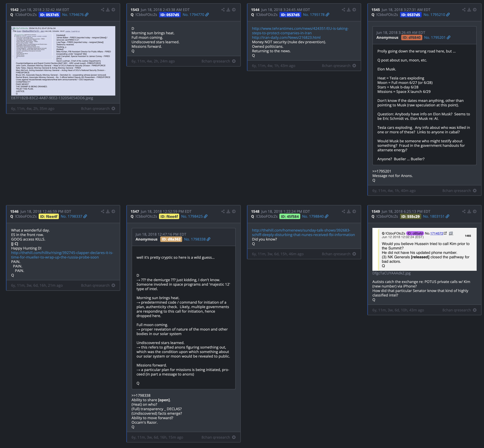The image size is (484, 448).
Task: Open link No. 1803151
Action: pyautogui.click(x=436, y=216)
